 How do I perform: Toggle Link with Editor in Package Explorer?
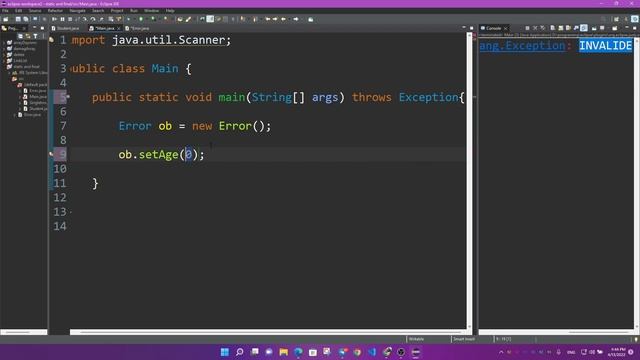(28, 36)
